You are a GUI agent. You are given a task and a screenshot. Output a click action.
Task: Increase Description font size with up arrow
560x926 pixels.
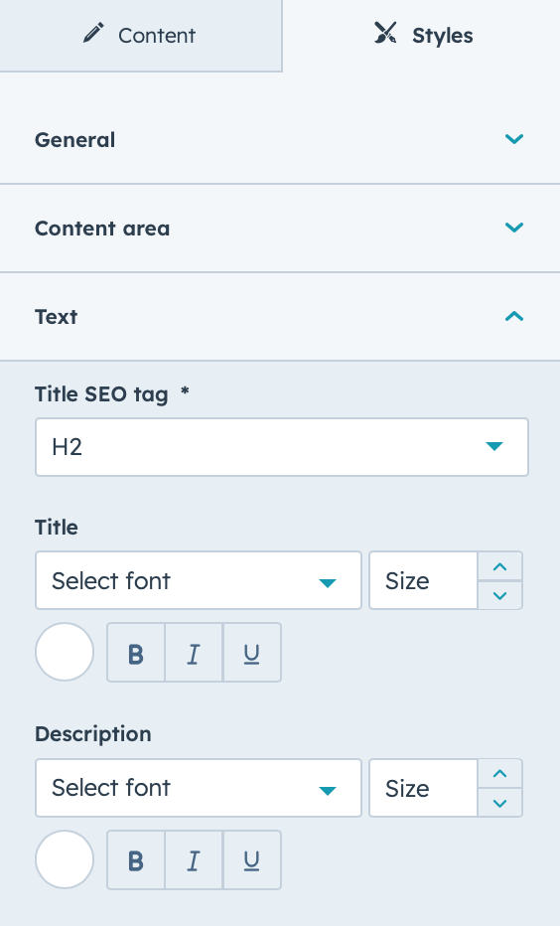click(499, 774)
